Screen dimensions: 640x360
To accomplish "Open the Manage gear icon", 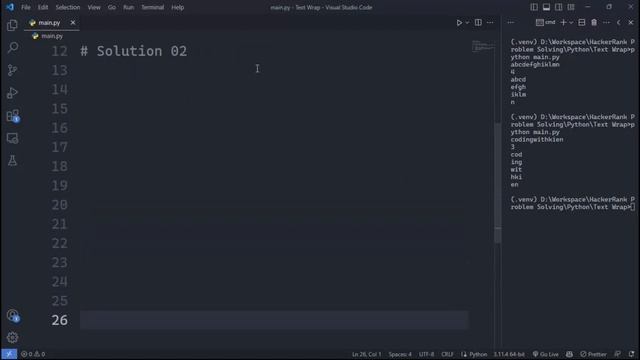I will coord(12,338).
